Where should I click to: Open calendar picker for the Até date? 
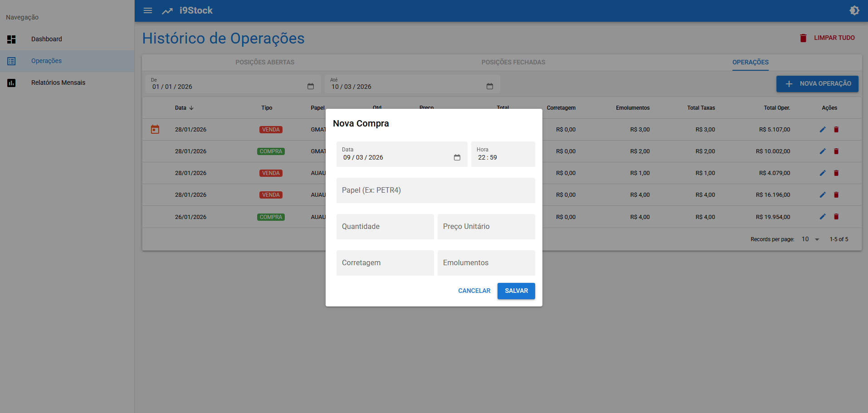[x=490, y=86]
